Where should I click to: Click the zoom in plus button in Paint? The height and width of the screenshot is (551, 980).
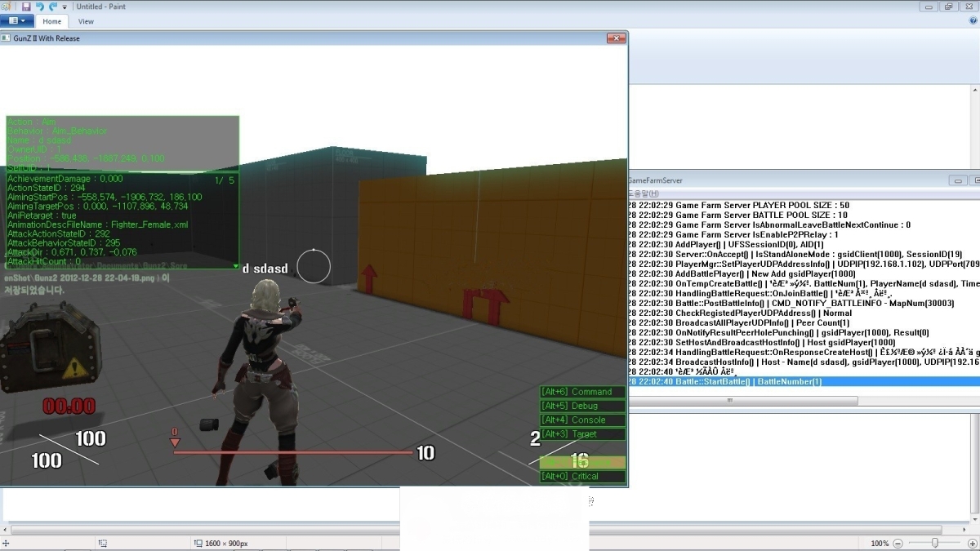point(972,543)
